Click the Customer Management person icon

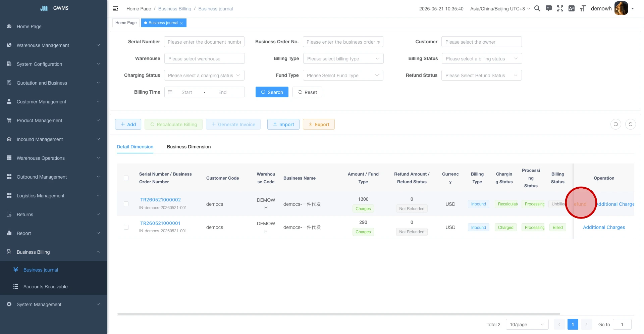9,101
